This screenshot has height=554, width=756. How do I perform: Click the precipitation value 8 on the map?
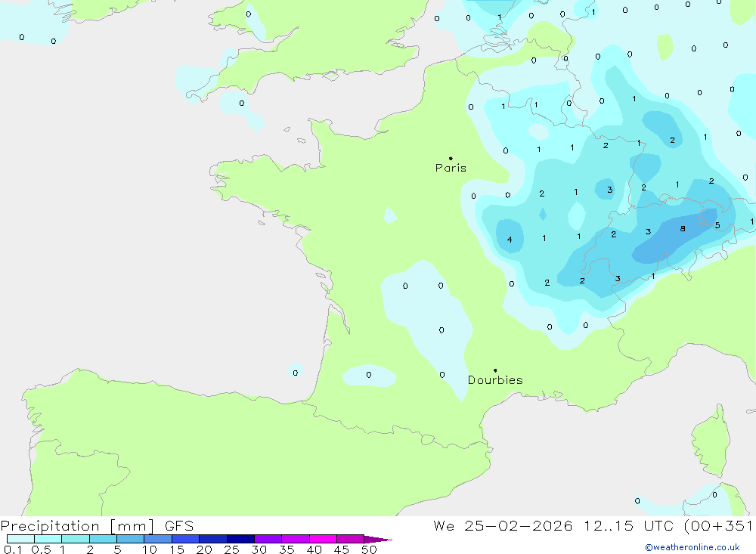click(682, 228)
